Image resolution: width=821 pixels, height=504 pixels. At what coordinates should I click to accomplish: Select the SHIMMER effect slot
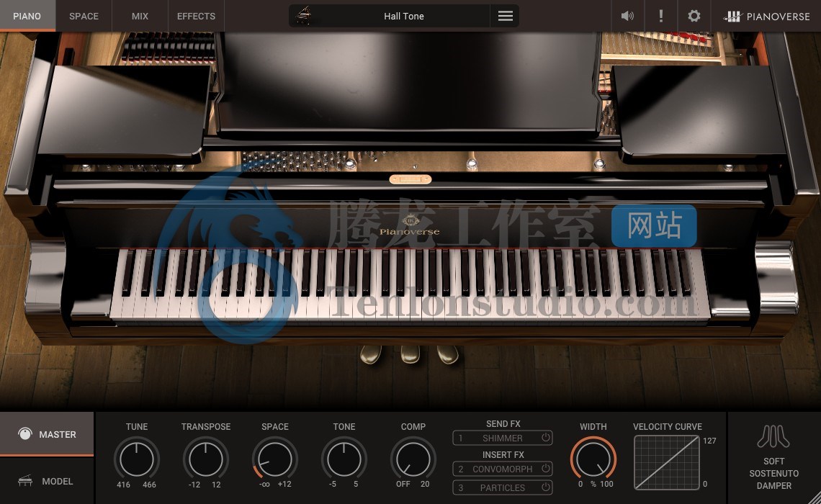point(502,438)
